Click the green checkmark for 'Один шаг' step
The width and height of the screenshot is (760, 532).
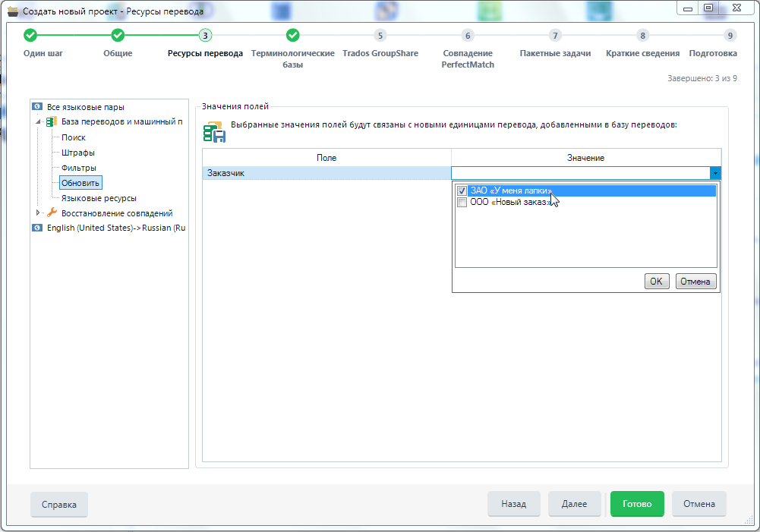pos(30,35)
